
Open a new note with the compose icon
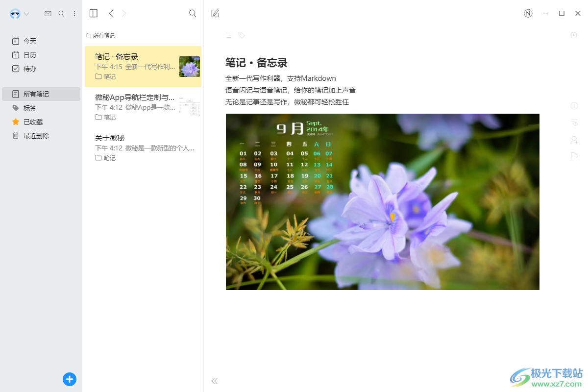(x=215, y=13)
